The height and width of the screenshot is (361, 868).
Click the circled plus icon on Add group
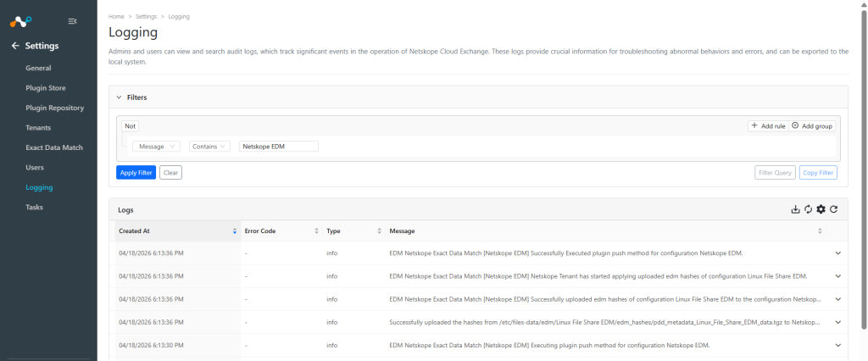(x=795, y=125)
